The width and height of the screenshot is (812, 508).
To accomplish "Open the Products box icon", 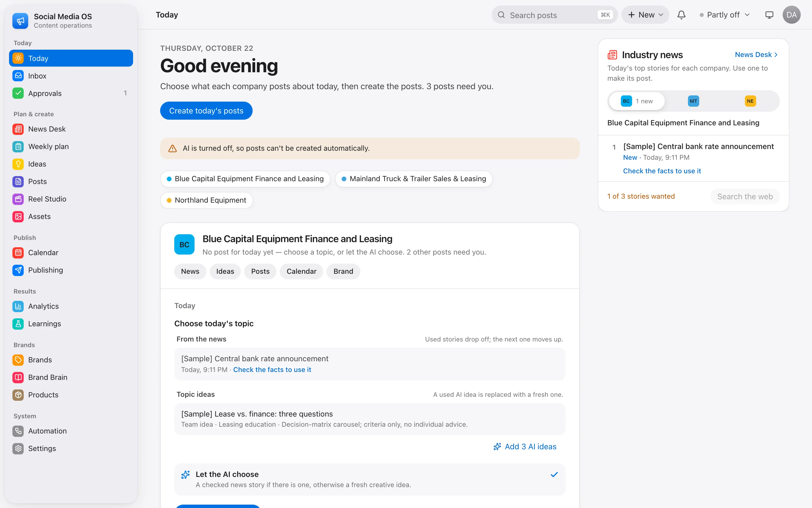I will (x=18, y=395).
